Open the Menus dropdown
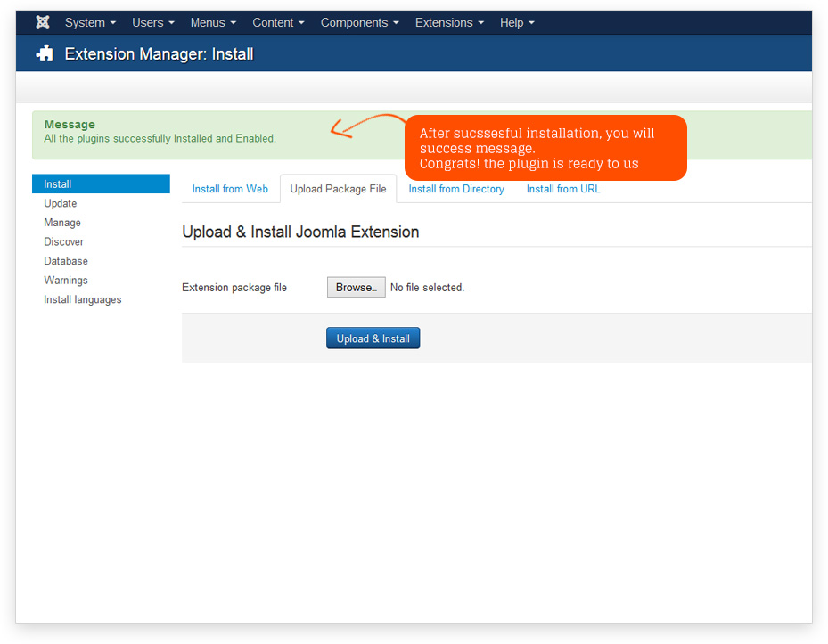The image size is (828, 644). pyautogui.click(x=213, y=22)
